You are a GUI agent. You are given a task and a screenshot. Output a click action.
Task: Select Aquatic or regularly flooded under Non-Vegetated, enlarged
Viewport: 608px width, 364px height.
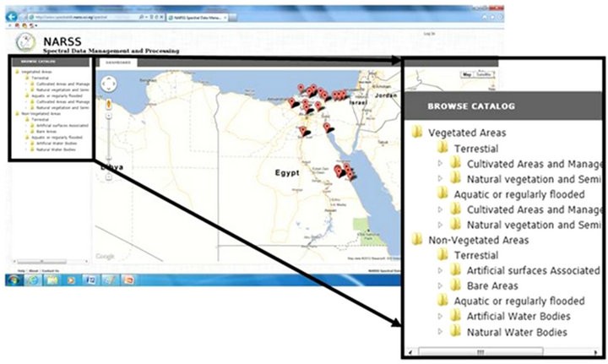coord(519,301)
